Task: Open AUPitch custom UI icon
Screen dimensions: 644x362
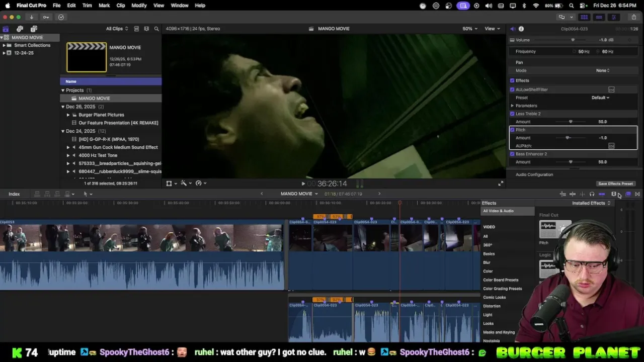Action: (611, 146)
